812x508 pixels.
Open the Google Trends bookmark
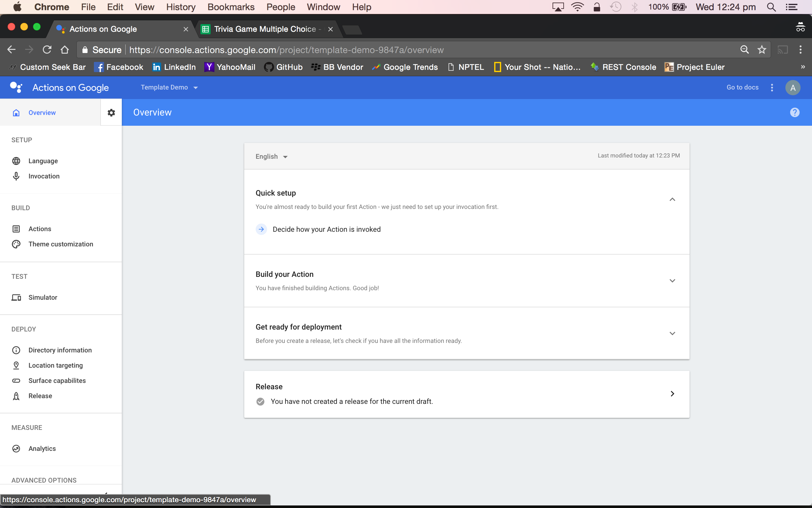pos(405,67)
